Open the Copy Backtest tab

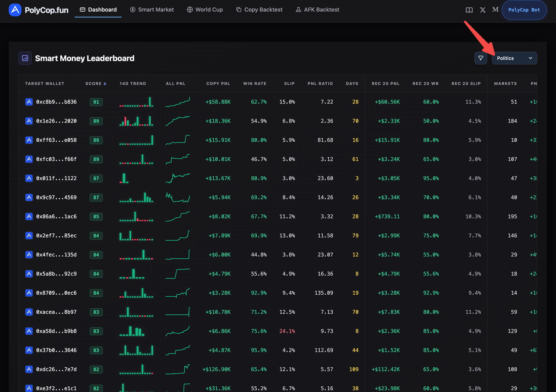259,10
